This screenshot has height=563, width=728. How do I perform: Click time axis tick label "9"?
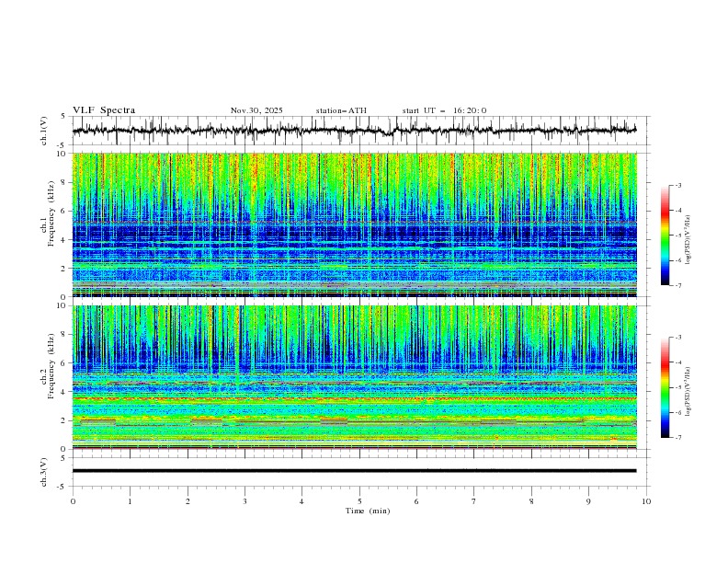coord(588,501)
